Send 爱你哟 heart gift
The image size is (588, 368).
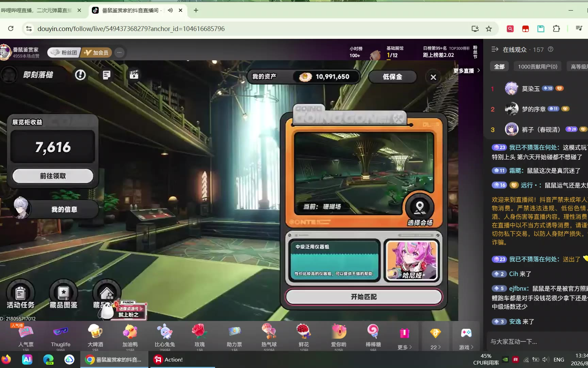(339, 336)
